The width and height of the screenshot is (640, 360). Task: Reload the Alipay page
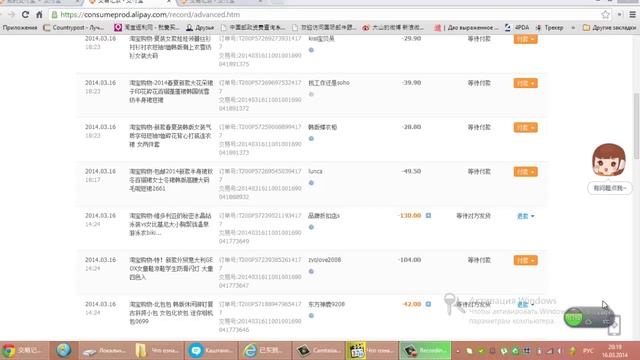click(x=25, y=15)
